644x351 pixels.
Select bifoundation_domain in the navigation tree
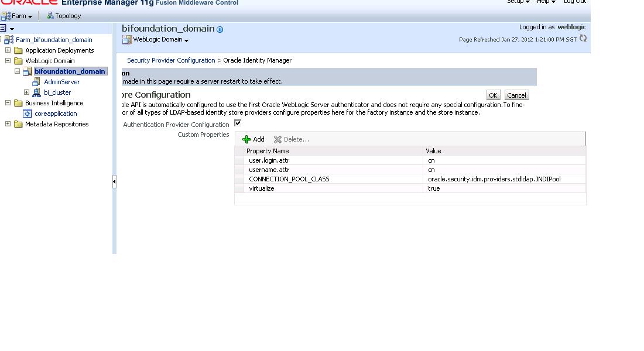point(70,71)
